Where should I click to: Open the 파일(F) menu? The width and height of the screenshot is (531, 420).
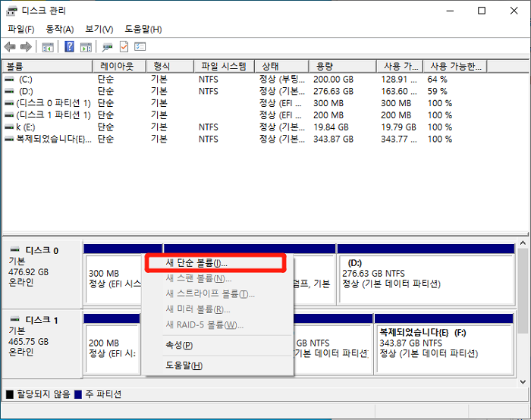[x=20, y=29]
